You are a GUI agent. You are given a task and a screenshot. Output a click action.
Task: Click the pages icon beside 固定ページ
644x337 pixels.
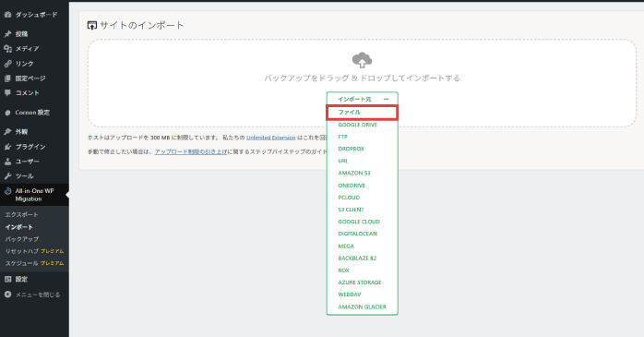point(7,78)
